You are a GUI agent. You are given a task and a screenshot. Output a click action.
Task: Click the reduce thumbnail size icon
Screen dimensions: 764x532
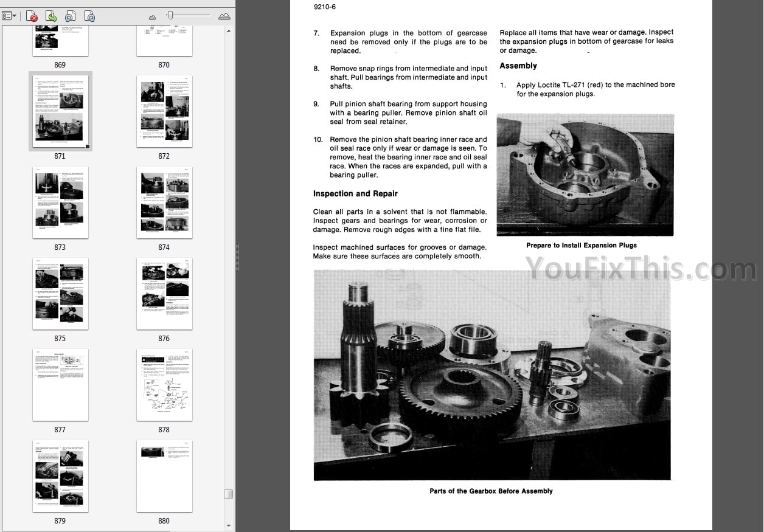point(152,17)
